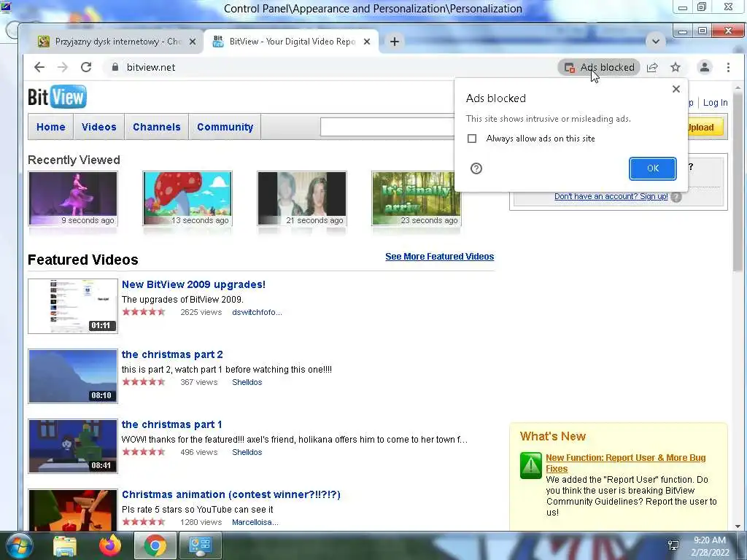Open the It's finally arrived recent thumbnail
This screenshot has width=747, height=560.
tap(417, 198)
